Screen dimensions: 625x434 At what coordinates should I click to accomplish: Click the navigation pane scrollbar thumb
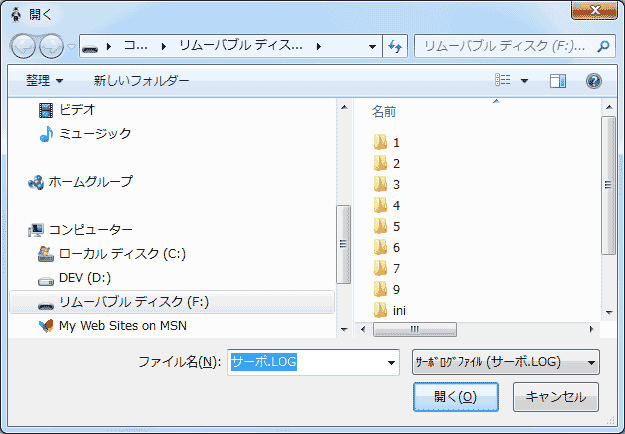(x=344, y=244)
